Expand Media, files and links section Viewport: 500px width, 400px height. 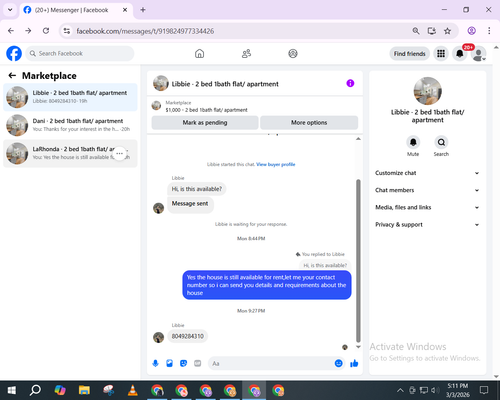click(x=427, y=207)
